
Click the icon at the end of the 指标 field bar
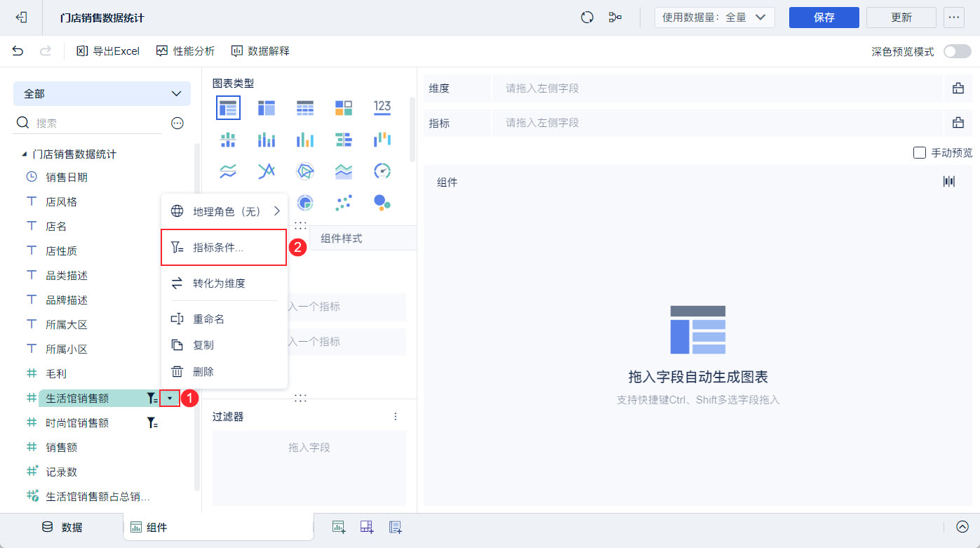pos(958,123)
